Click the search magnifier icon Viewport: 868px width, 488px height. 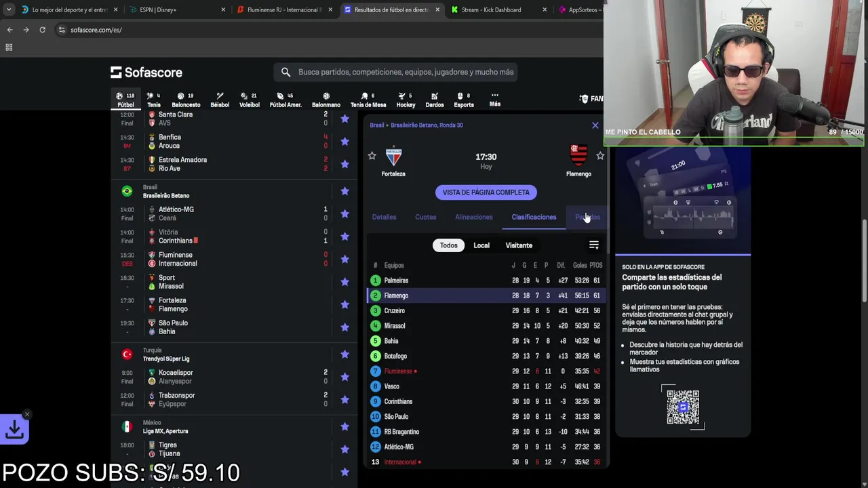285,72
